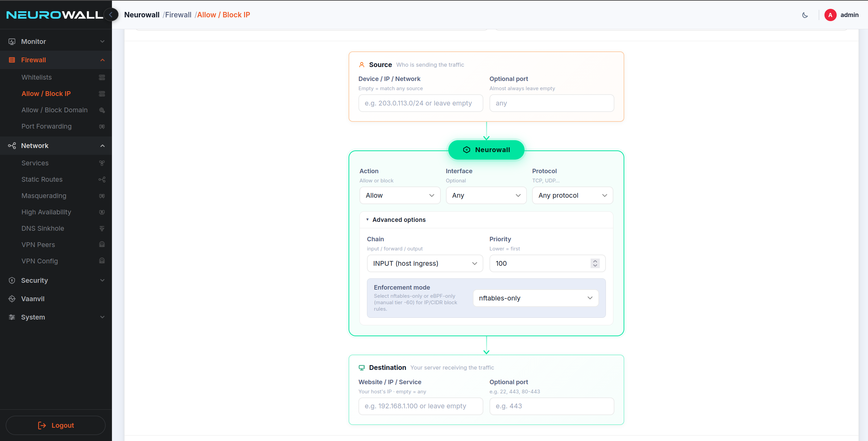Click the Security shield icon
868x441 pixels.
point(12,280)
